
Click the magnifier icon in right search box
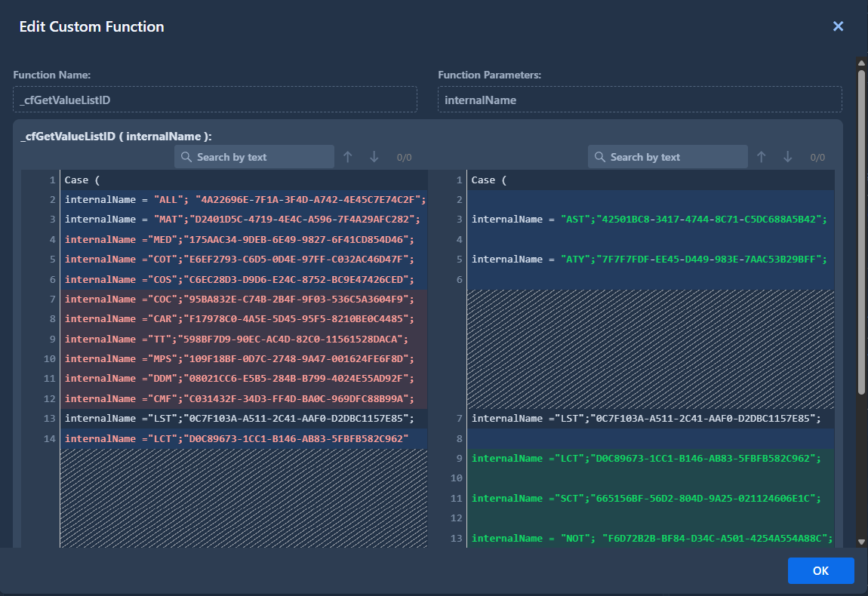599,157
